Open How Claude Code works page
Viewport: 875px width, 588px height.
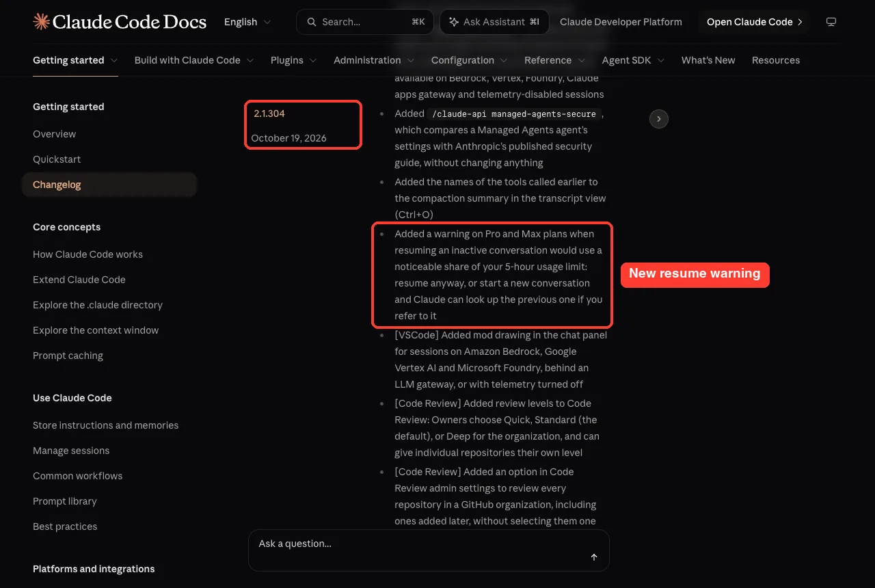[87, 254]
